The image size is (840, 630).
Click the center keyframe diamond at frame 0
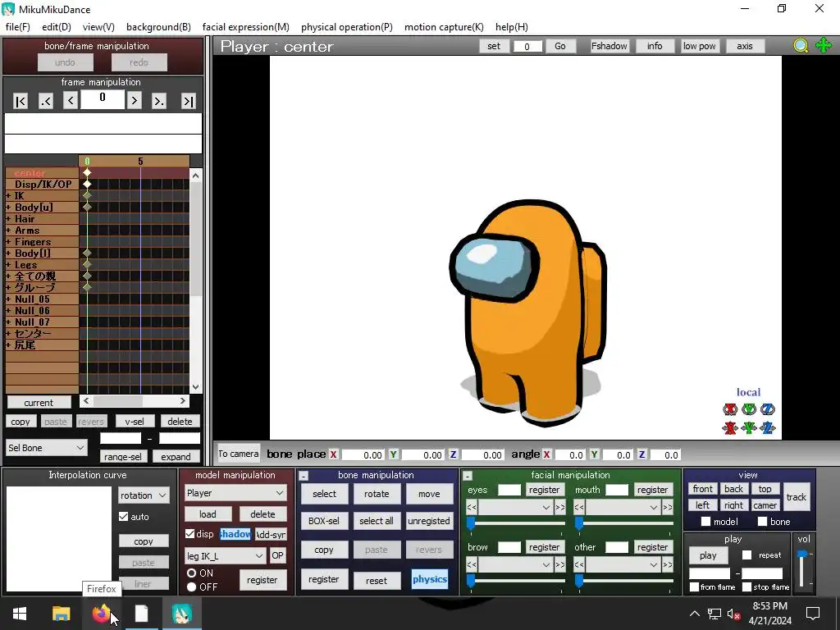click(87, 172)
